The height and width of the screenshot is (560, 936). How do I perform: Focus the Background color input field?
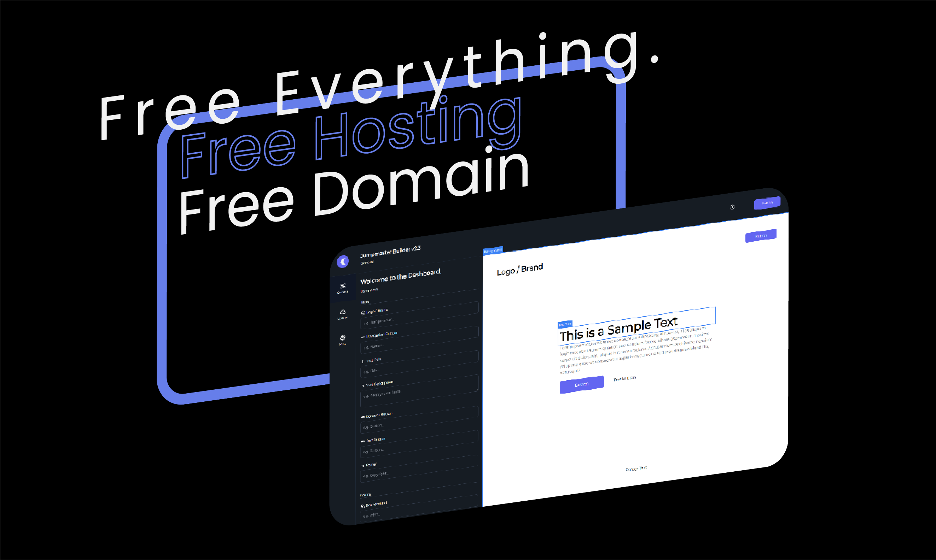[419, 509]
